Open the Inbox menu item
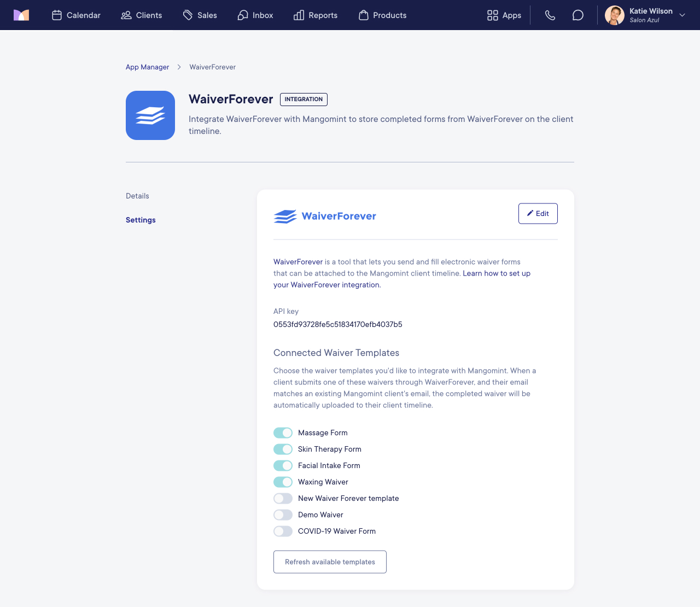Viewport: 700px width, 607px height. coord(255,15)
